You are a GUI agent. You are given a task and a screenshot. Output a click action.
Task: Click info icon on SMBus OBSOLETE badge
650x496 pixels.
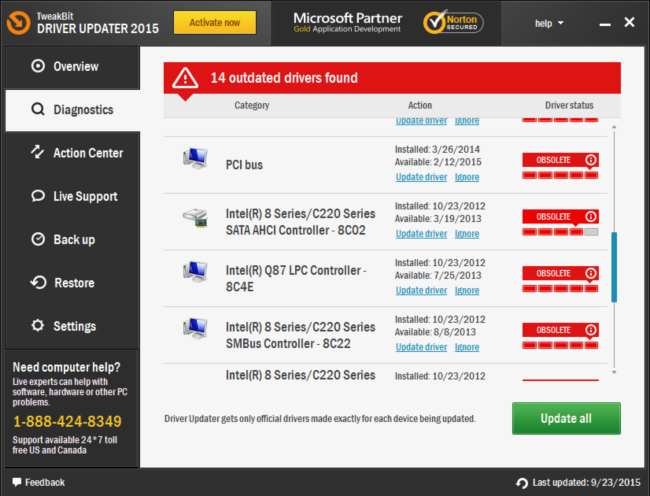point(591,330)
